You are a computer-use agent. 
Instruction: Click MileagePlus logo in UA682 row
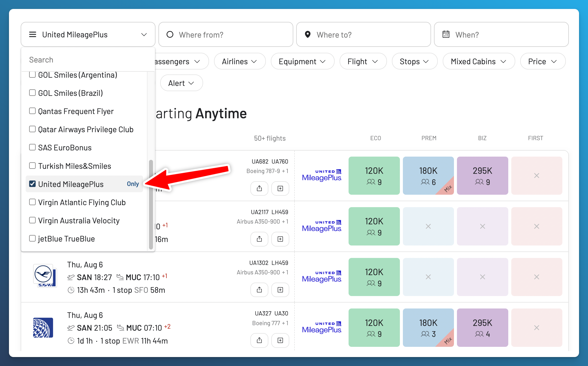tap(322, 176)
